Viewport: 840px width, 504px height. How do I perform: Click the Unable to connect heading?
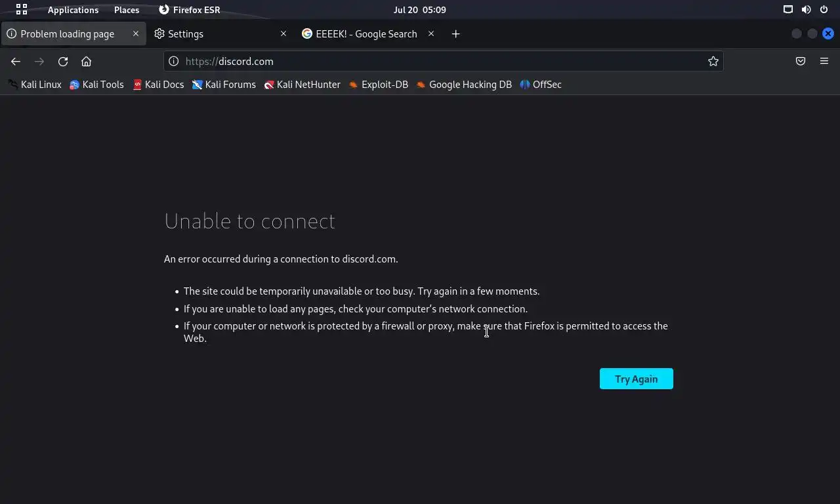tap(249, 220)
